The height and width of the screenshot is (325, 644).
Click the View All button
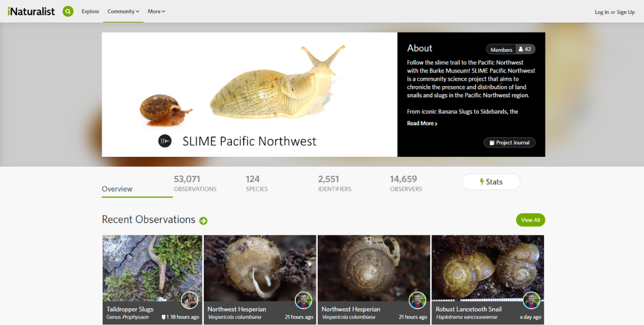pyautogui.click(x=530, y=220)
